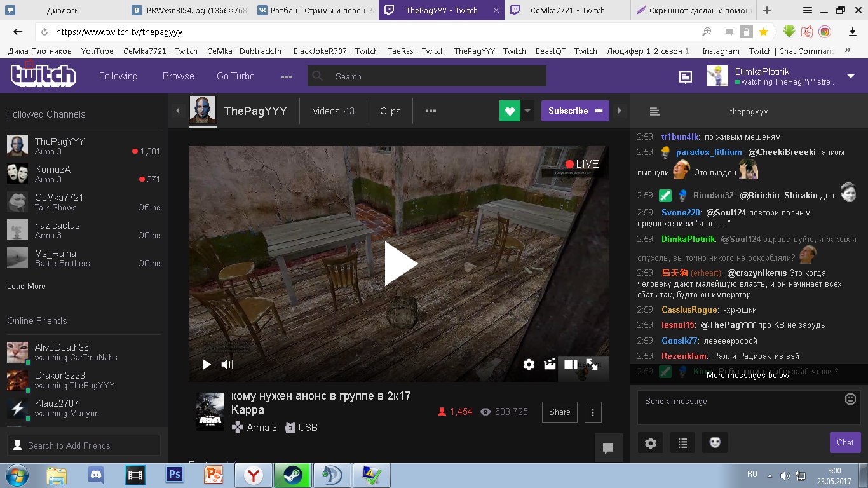Toggle theater mode in the player
Viewport: 868px width, 488px height.
pyautogui.click(x=571, y=364)
